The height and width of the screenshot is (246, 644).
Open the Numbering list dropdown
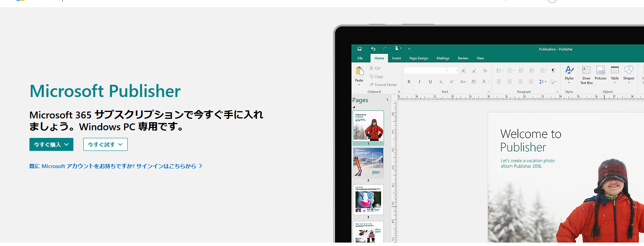point(511,71)
